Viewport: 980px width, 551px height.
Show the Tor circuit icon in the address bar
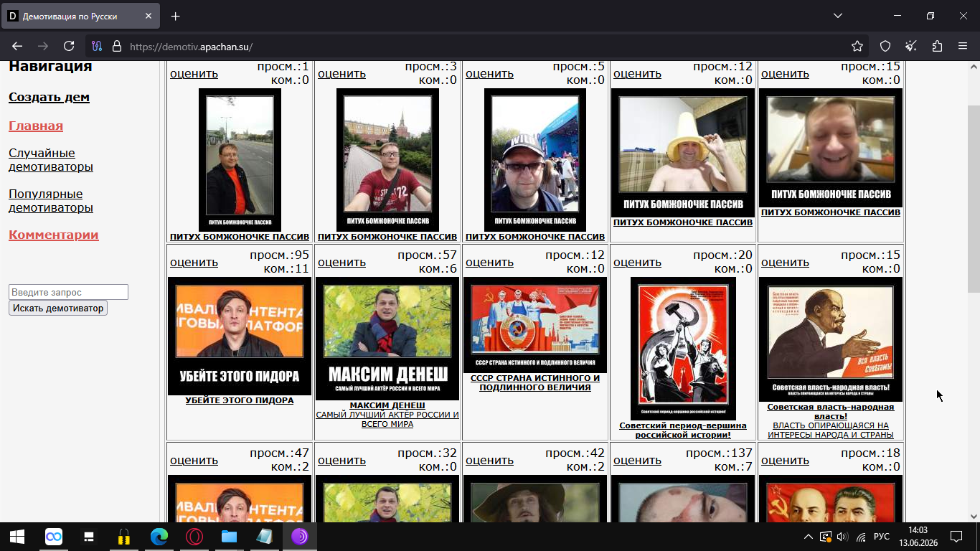point(98,46)
